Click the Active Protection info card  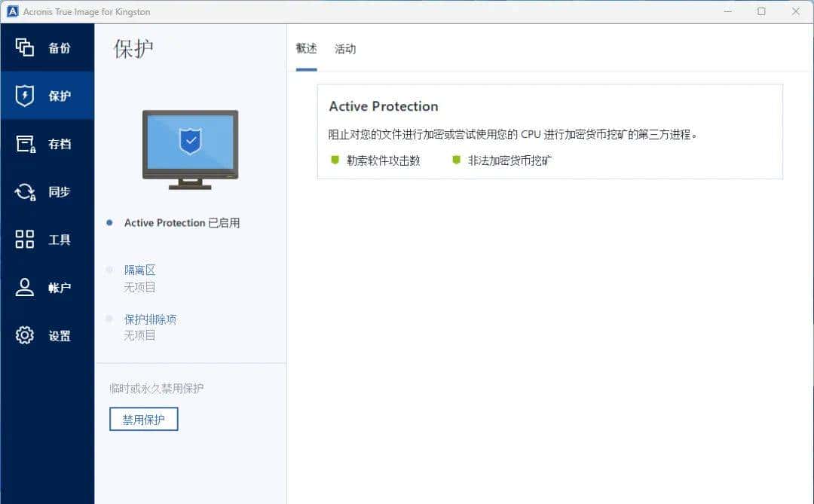pyautogui.click(x=549, y=132)
